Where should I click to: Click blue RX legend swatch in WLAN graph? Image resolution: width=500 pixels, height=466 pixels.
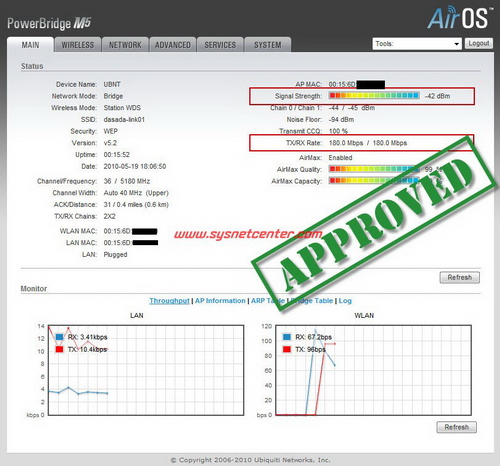point(287,337)
